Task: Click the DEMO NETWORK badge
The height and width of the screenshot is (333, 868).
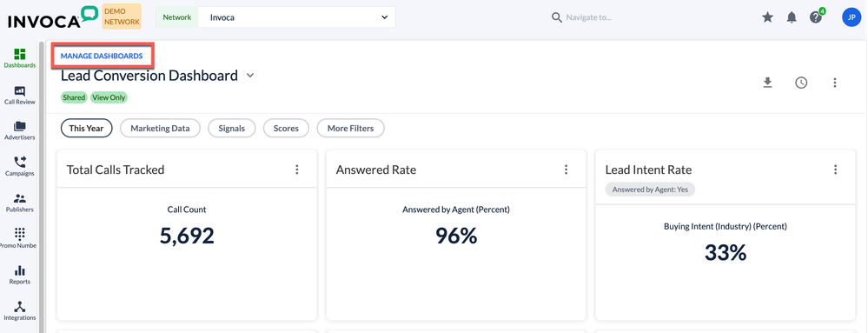Action: [122, 17]
